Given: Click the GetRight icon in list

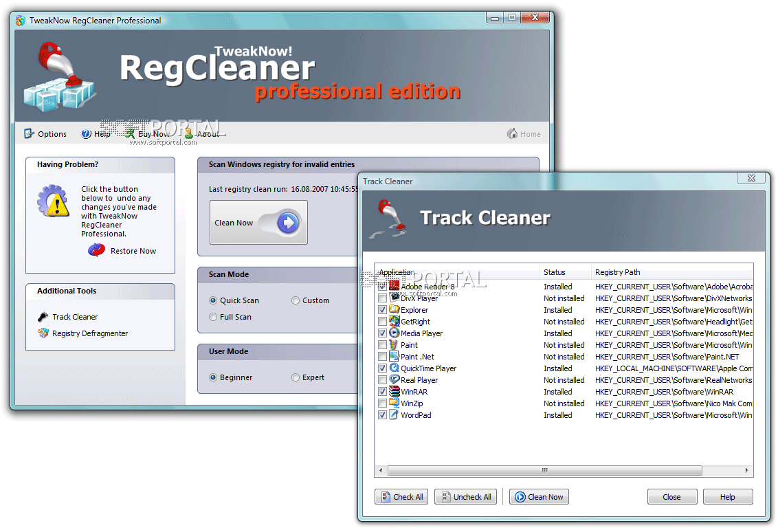Looking at the screenshot, I should point(394,321).
